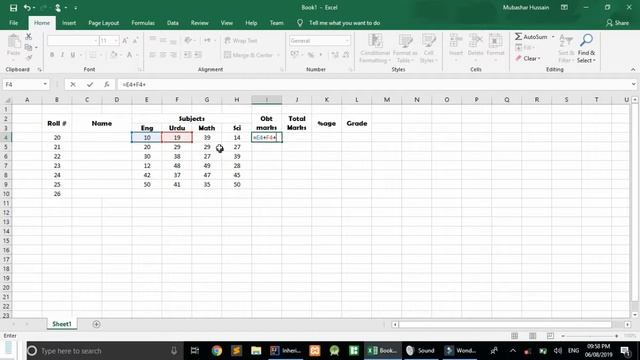The width and height of the screenshot is (640, 360).
Task: Toggle Wrap Text
Action: [x=241, y=40]
